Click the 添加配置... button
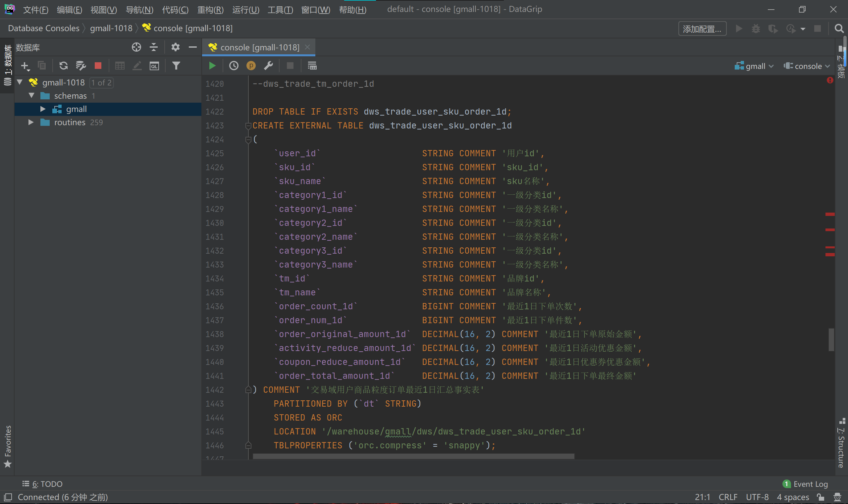 702,28
